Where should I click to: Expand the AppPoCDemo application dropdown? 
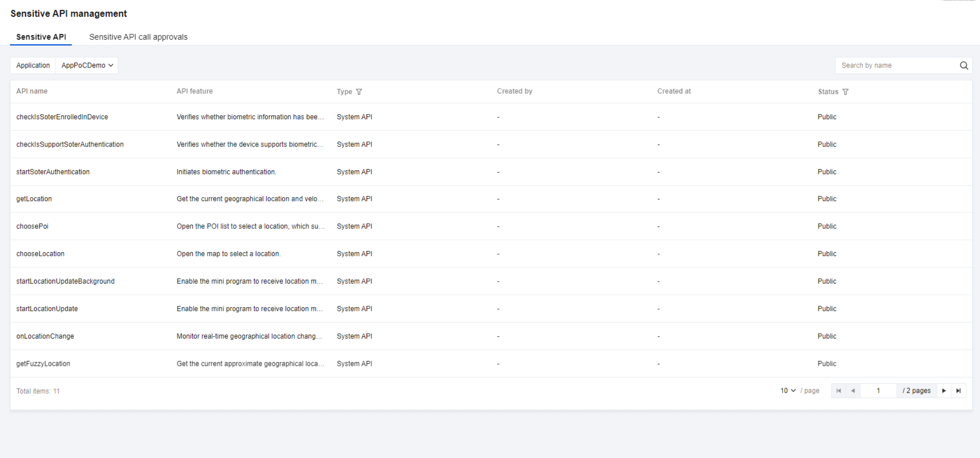coord(87,65)
